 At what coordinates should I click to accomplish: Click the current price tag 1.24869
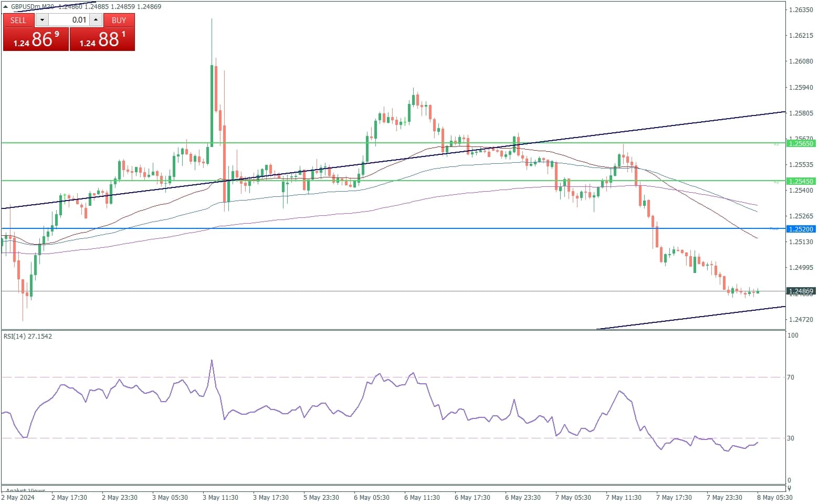(801, 291)
